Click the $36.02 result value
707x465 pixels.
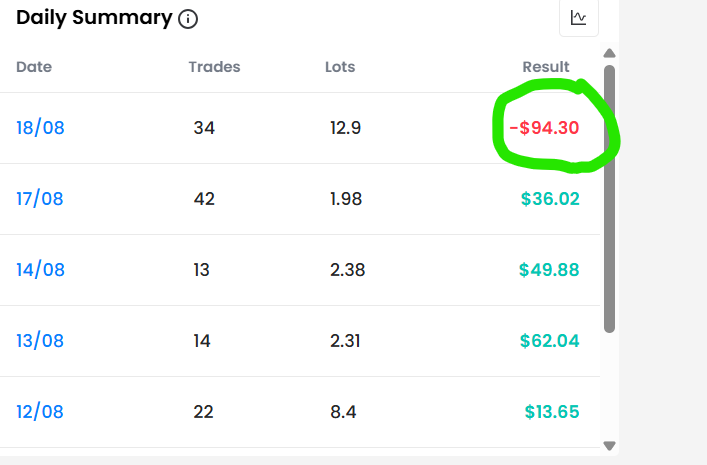[550, 199]
